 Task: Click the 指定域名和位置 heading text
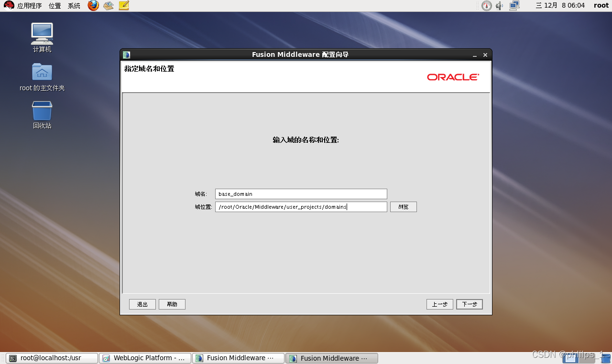149,69
